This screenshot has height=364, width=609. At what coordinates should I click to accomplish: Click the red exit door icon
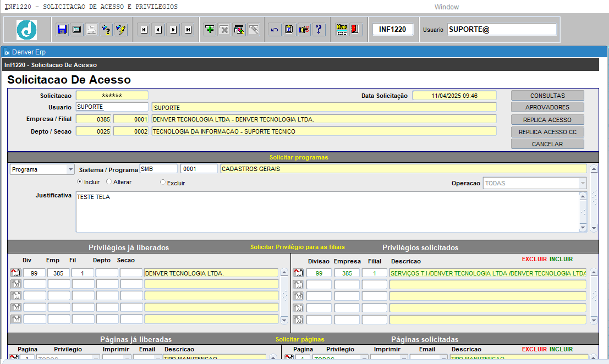pos(355,30)
